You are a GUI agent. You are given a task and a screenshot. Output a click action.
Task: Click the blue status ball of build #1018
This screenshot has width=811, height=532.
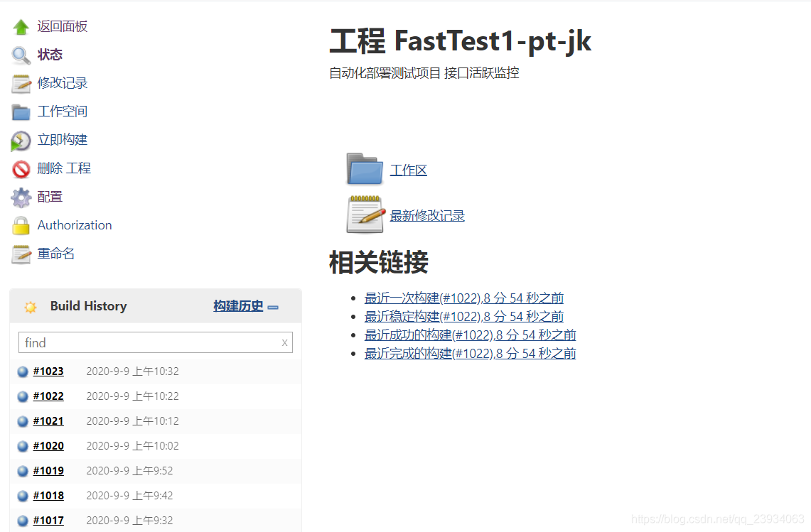click(x=23, y=496)
